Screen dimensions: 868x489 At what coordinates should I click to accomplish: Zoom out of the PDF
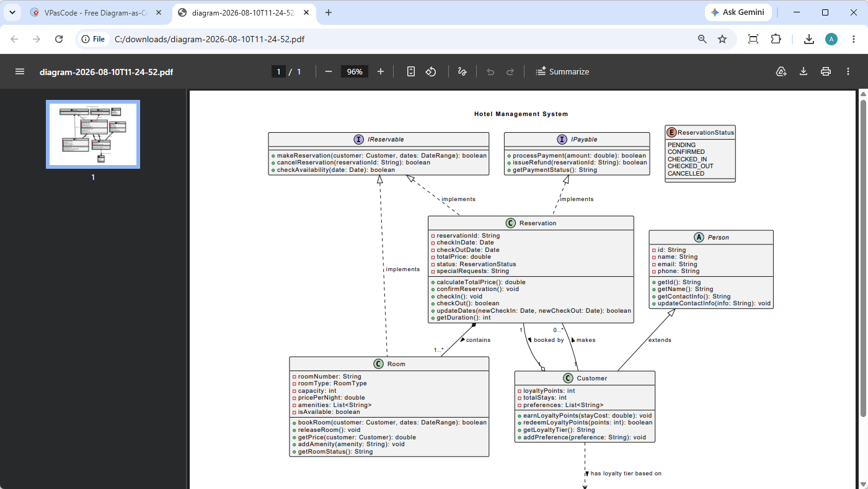tap(329, 71)
